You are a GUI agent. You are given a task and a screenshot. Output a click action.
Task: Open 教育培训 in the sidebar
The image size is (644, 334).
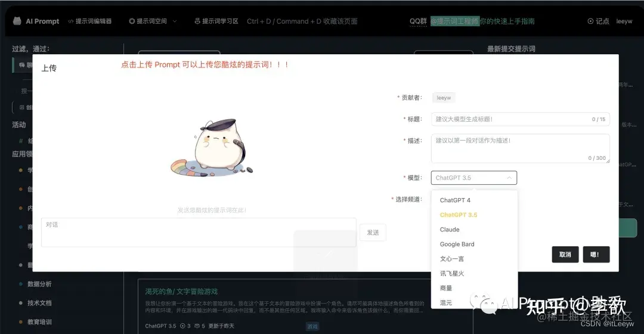tap(39, 321)
